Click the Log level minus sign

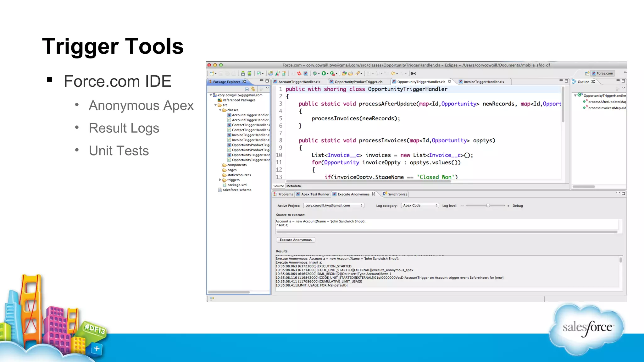coord(462,206)
